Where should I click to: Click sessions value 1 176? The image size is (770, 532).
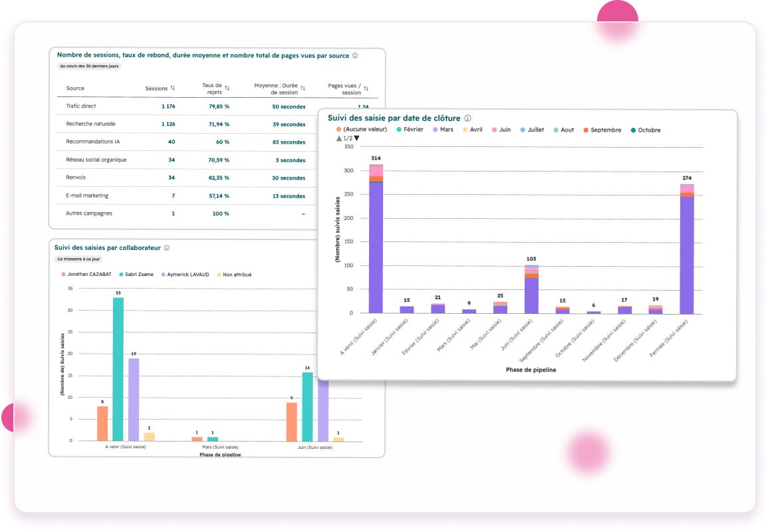coord(168,106)
